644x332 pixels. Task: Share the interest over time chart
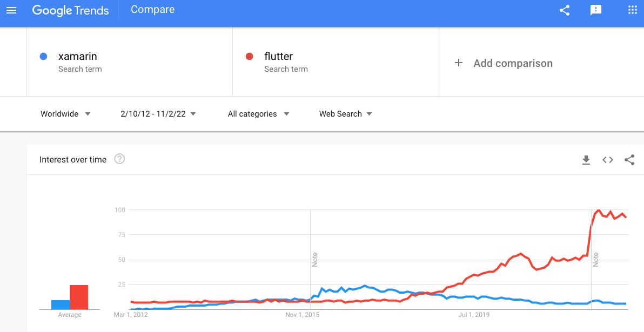(x=629, y=160)
